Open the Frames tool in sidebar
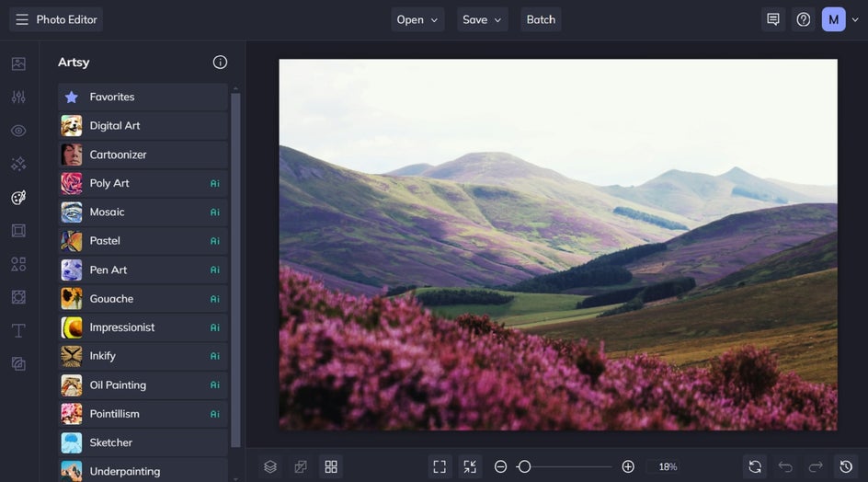Screen dimensions: 868x482 tap(18, 231)
